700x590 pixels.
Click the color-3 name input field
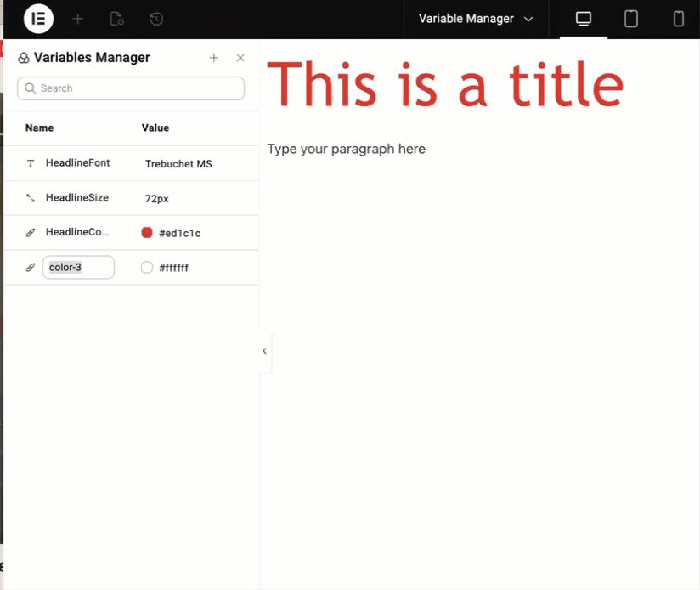(78, 268)
